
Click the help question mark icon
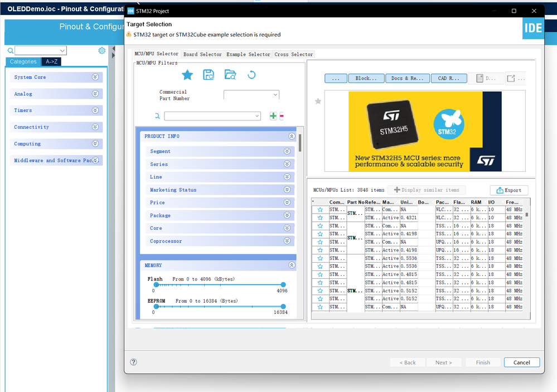pos(134,362)
